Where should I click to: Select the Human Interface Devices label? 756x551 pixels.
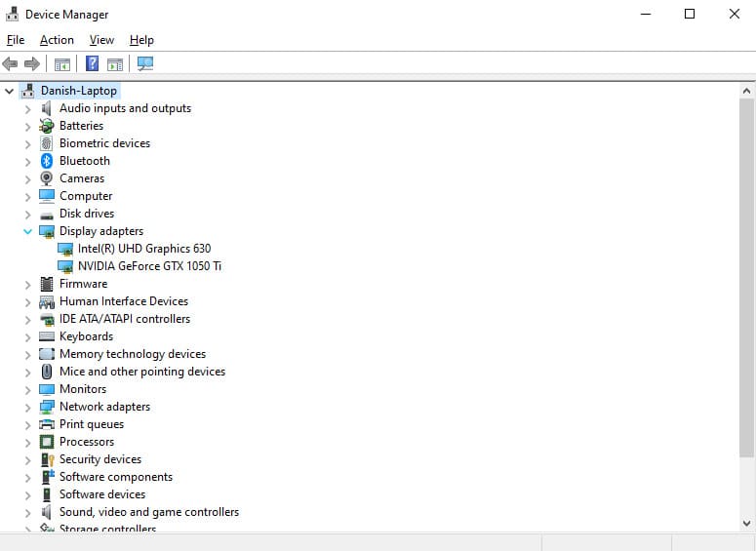[x=124, y=301]
